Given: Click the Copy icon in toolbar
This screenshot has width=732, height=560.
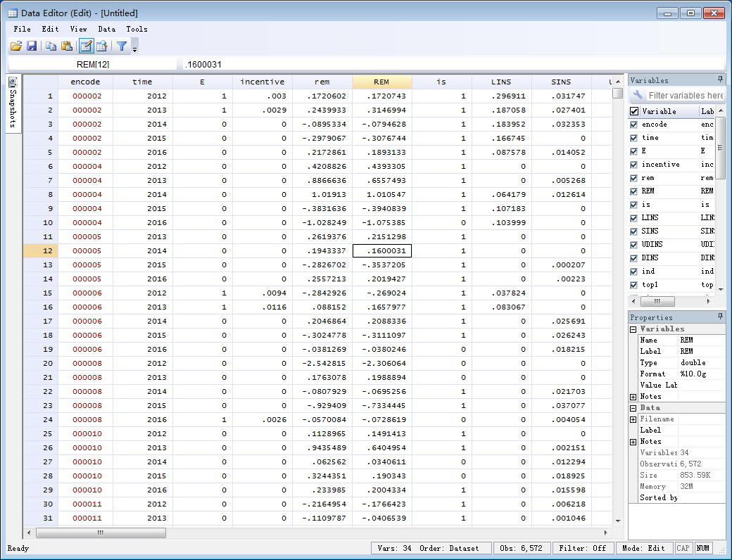Looking at the screenshot, I should [x=51, y=46].
